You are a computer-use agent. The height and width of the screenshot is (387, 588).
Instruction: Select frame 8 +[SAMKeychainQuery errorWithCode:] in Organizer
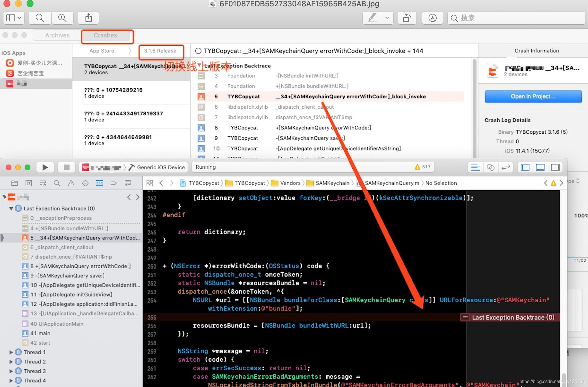point(330,128)
